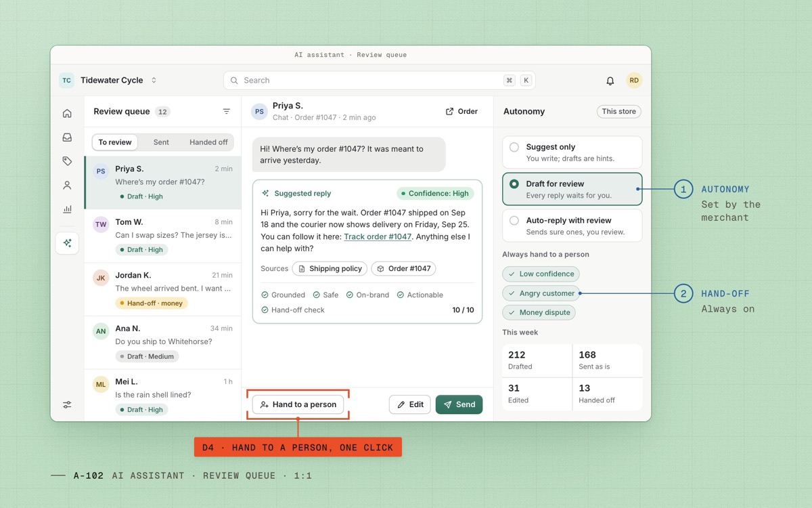The image size is (812, 508).
Task: Click the TC store logo badge
Action: [66, 80]
